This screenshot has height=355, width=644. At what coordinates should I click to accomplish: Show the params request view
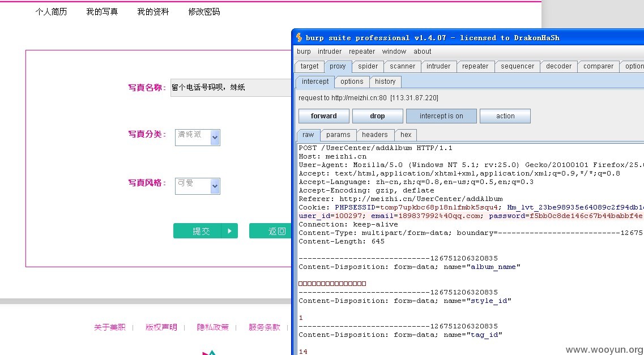click(338, 135)
